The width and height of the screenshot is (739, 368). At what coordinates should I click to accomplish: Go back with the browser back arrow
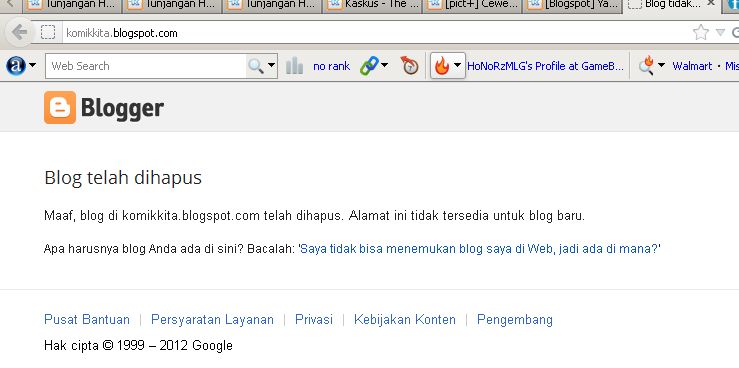point(19,33)
